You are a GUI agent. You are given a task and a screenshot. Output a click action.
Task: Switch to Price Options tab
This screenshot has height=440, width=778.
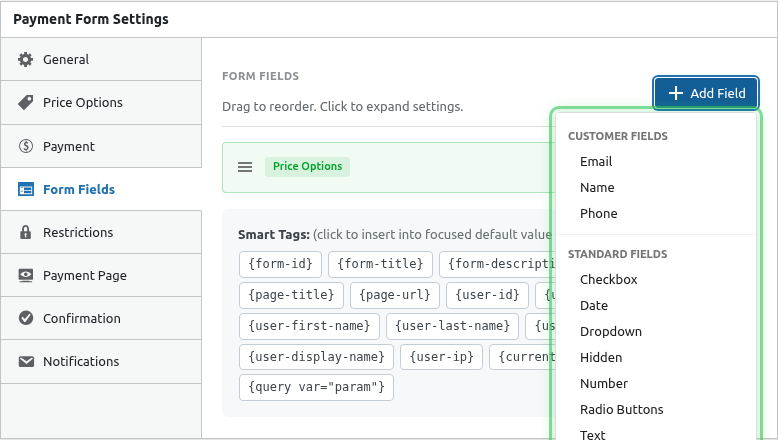pyautogui.click(x=101, y=102)
